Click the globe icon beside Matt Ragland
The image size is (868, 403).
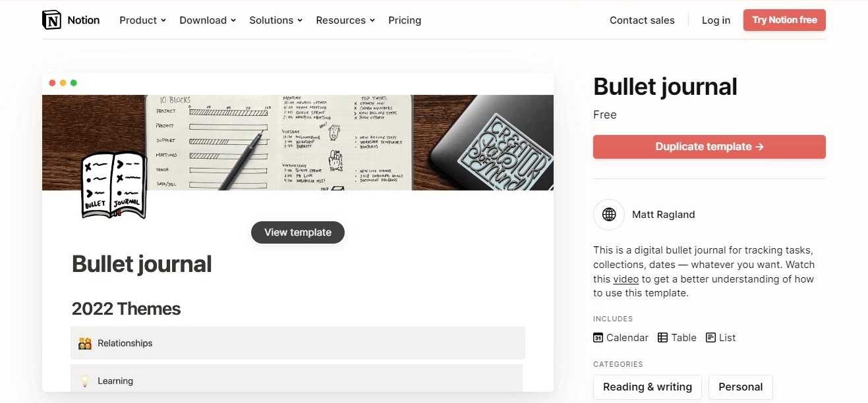click(x=608, y=214)
